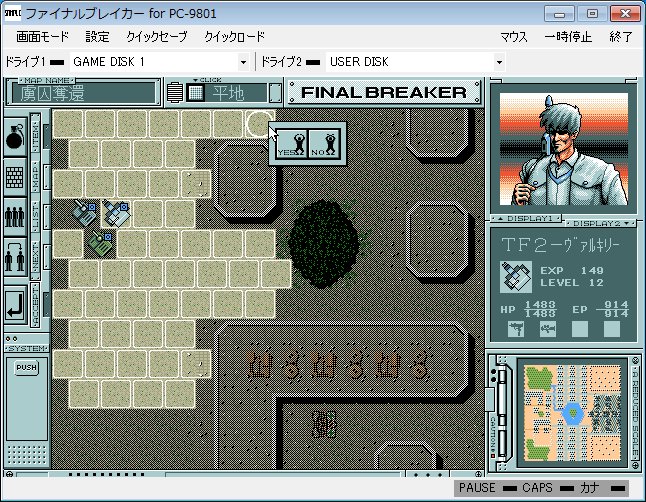Open the unit LIST icon
646x502 pixels.
[x=16, y=217]
